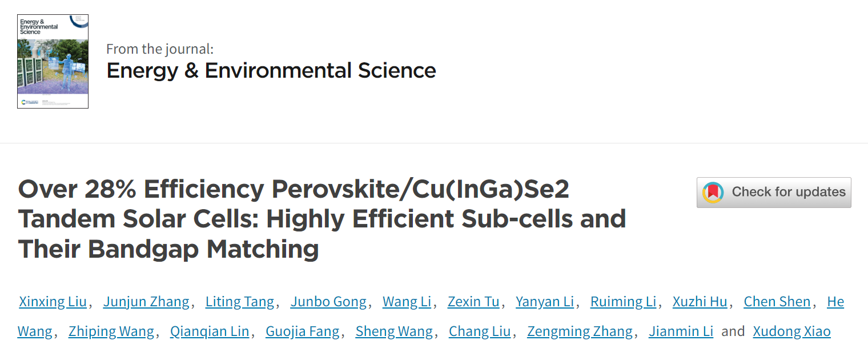The image size is (868, 360).
Task: Click the Energy & Environmental Science cover thumbnail
Action: (x=53, y=62)
